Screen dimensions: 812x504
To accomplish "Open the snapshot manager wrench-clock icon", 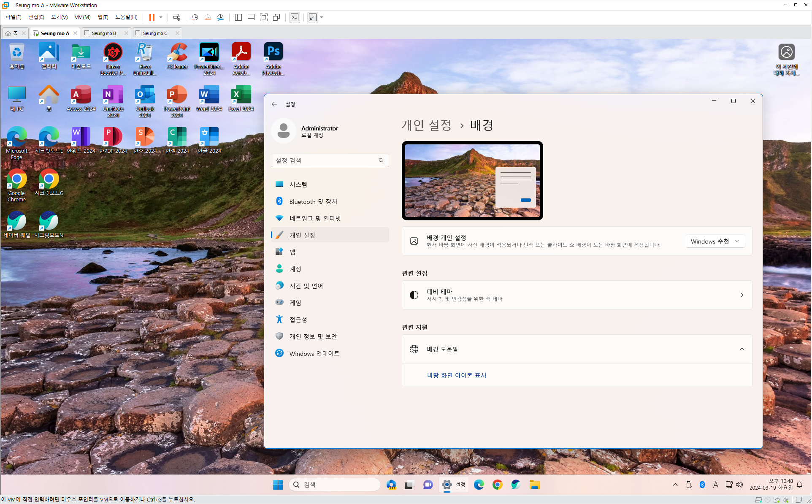I will point(220,17).
